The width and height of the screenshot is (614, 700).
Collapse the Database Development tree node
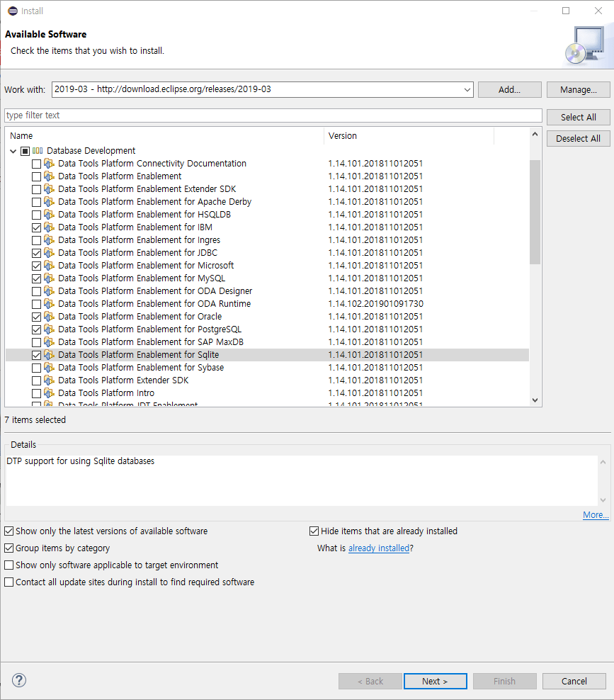pos(13,151)
